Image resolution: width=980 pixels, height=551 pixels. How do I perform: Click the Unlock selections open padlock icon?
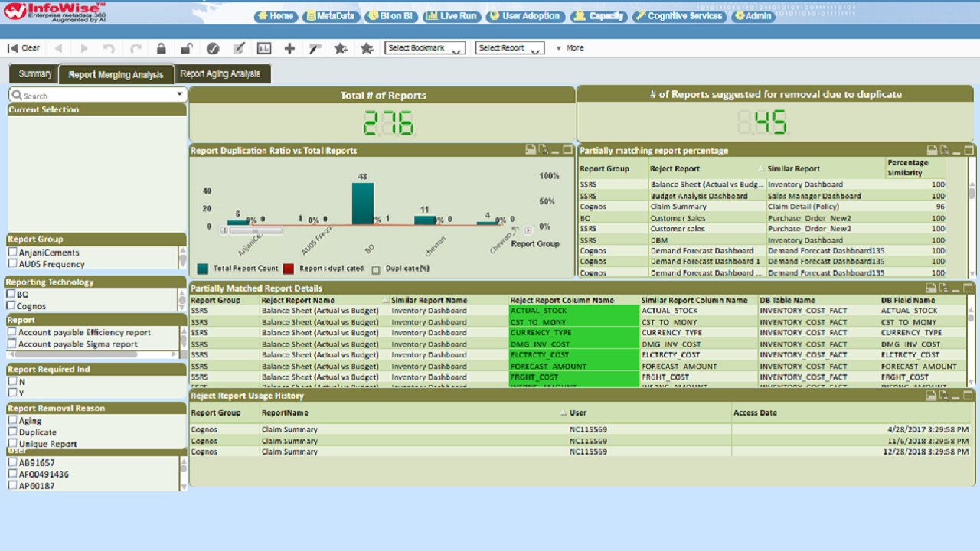point(186,48)
